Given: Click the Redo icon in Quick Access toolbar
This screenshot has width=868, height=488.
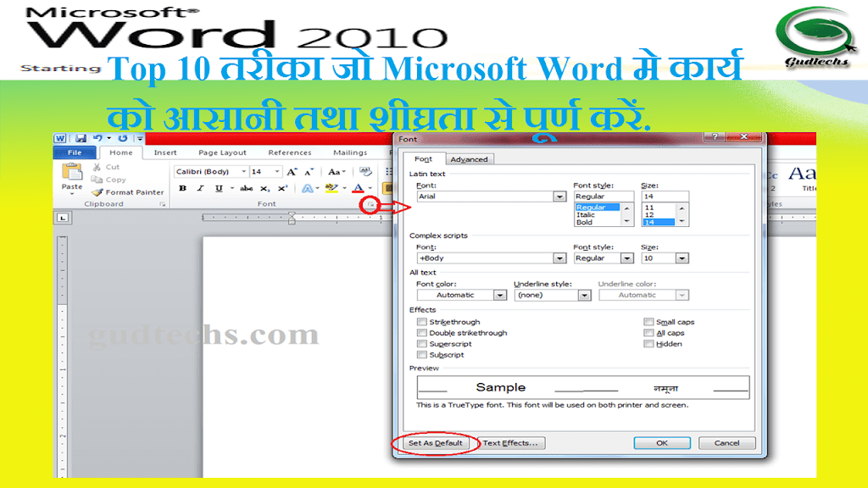Looking at the screenshot, I should click(122, 138).
